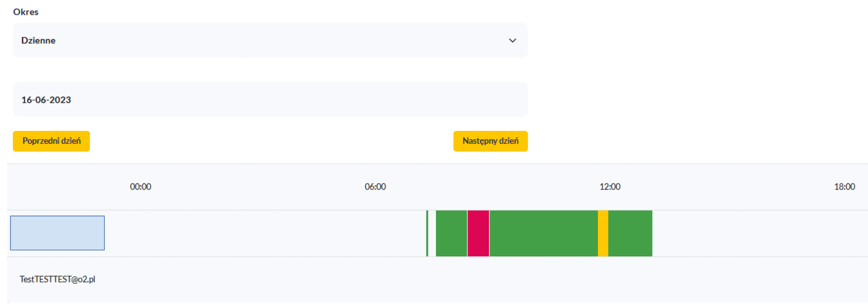The width and height of the screenshot is (868, 305).
Task: Focus the date field showing 16-06-2023
Action: [270, 100]
